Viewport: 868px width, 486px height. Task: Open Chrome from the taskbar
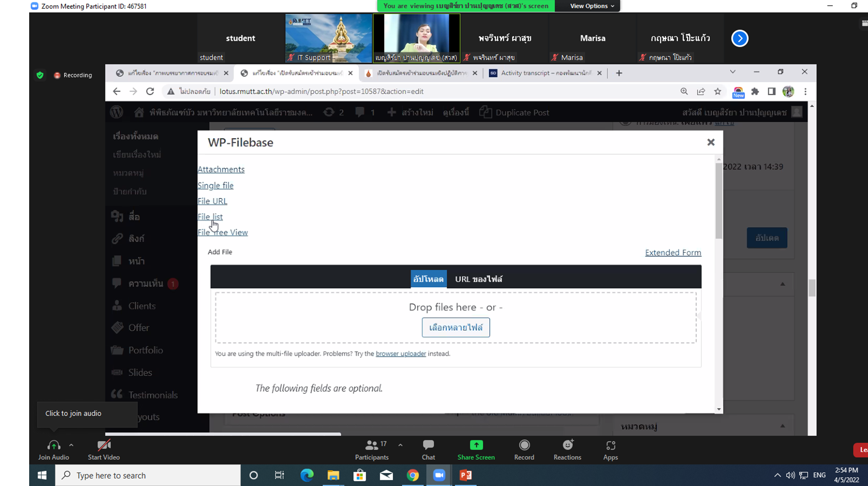pos(412,475)
